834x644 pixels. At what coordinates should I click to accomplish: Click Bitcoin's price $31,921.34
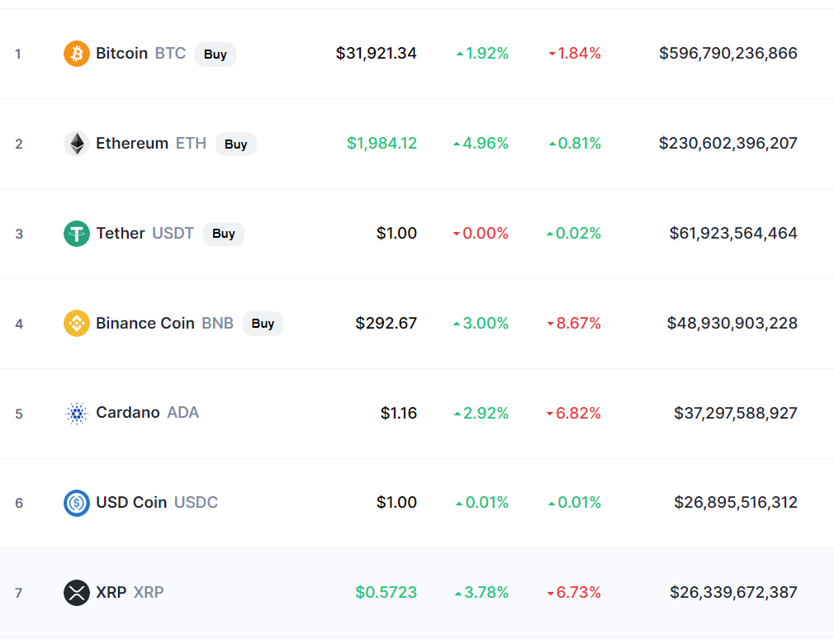coord(376,53)
